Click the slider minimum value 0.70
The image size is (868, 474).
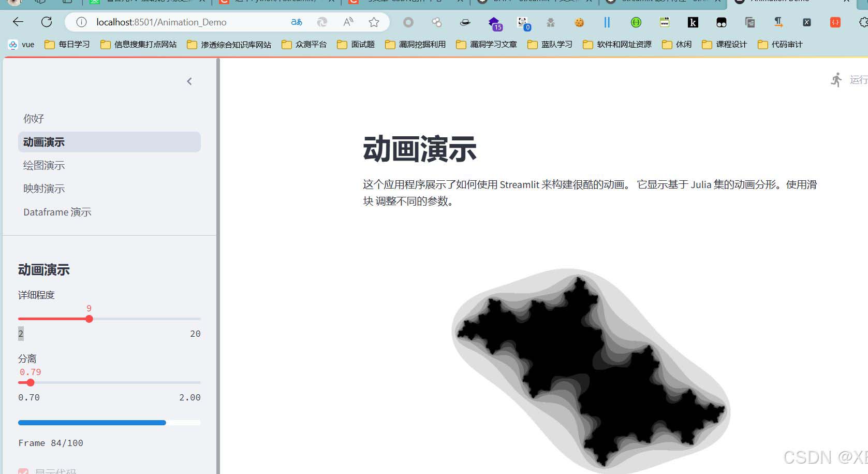pyautogui.click(x=29, y=397)
